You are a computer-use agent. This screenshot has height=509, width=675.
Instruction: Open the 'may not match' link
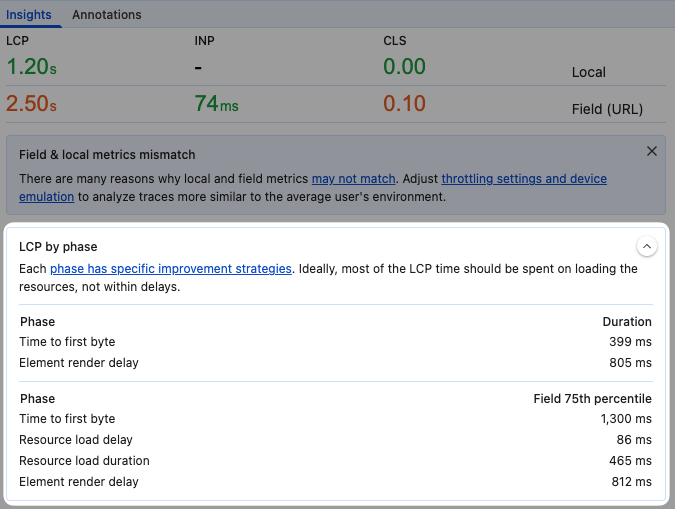tap(353, 179)
